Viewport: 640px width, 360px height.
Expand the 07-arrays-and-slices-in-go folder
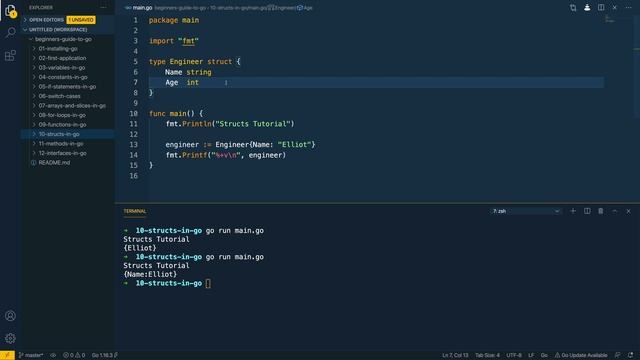pyautogui.click(x=67, y=105)
